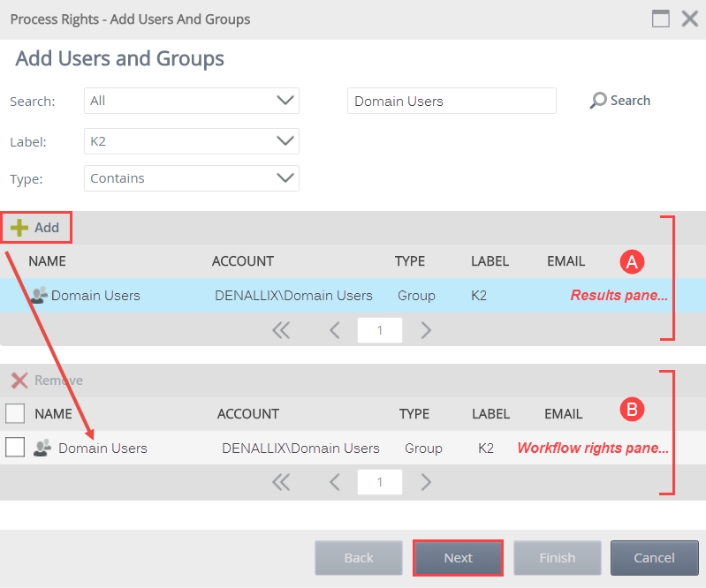The width and height of the screenshot is (706, 588).
Task: Click the Finish button
Action: tap(558, 558)
